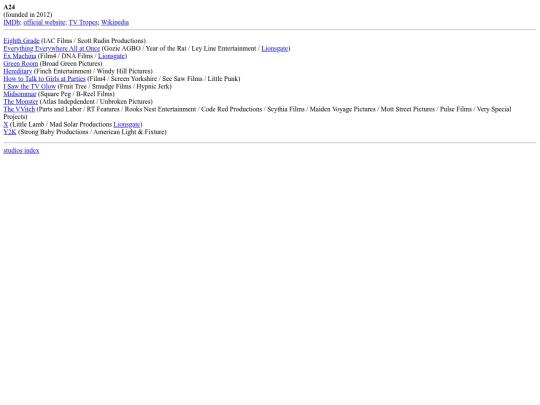Click the A24 heading text
This screenshot has height=405, width=540.
pos(9,7)
